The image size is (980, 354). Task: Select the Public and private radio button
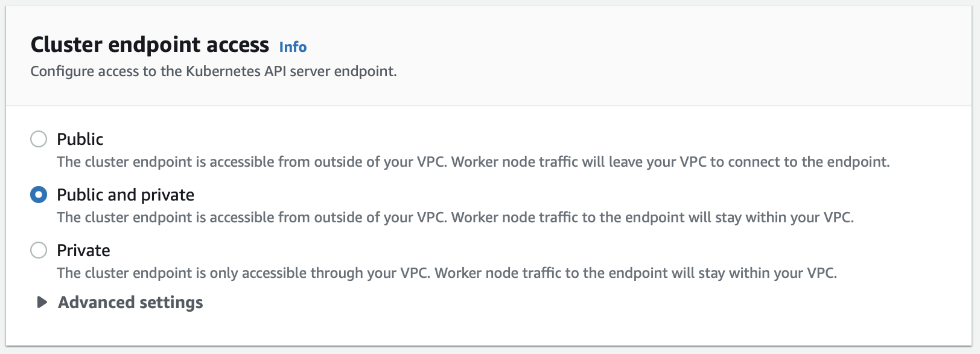coord(39,195)
